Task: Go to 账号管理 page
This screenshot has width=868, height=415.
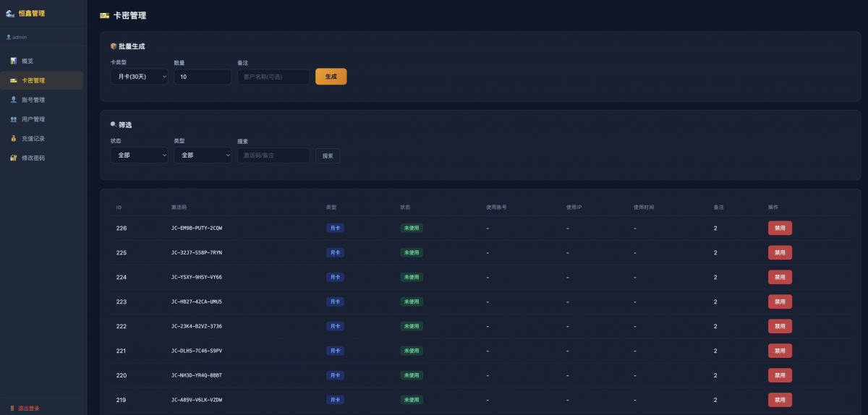Action: coord(43,100)
